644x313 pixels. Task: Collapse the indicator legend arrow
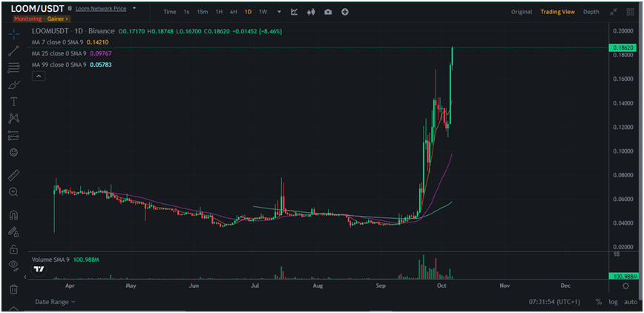(39, 76)
